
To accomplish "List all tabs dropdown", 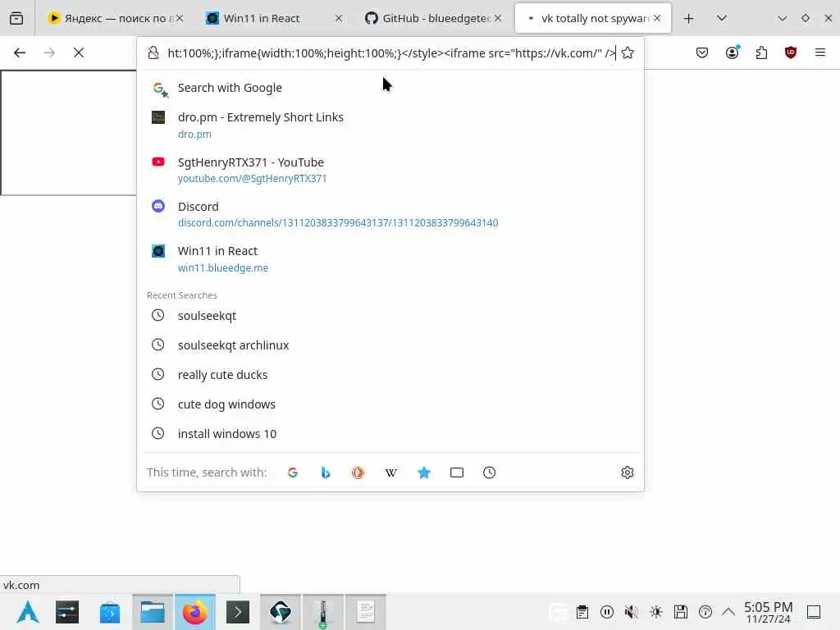I will 722,18.
